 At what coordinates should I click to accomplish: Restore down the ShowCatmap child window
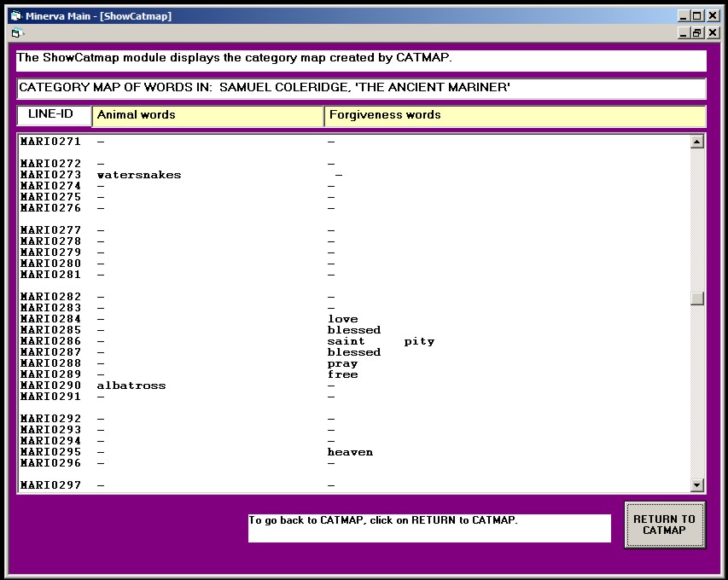coord(697,32)
